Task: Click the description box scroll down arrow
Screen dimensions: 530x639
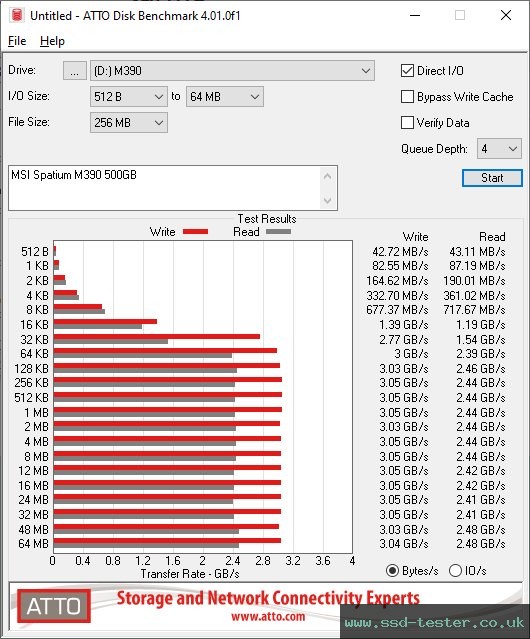Action: point(328,200)
